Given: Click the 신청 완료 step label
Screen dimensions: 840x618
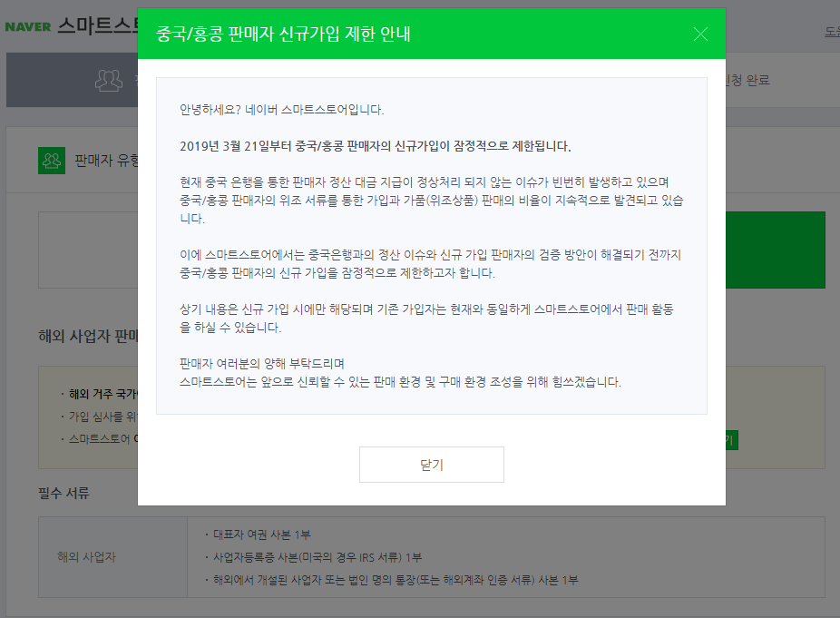Looking at the screenshot, I should 747,81.
